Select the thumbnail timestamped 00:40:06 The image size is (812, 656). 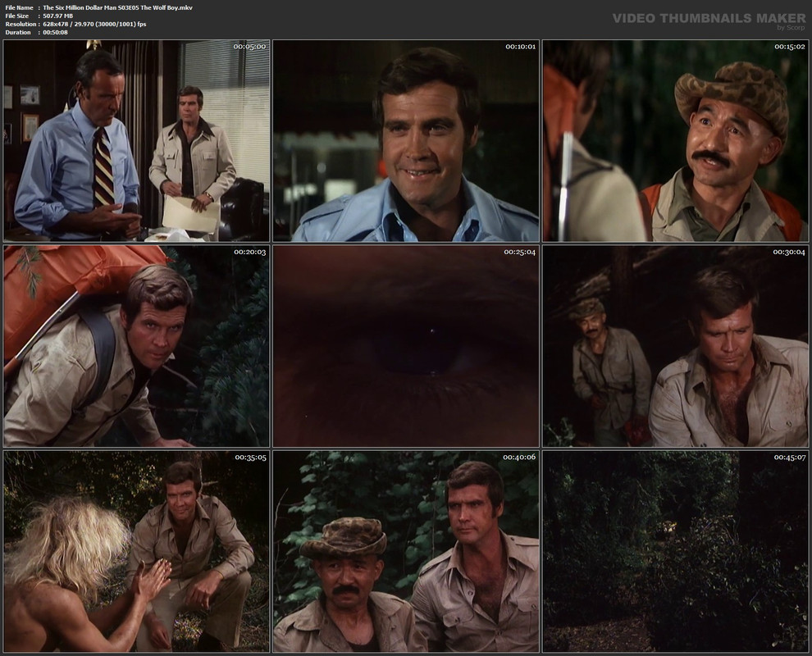(406, 551)
